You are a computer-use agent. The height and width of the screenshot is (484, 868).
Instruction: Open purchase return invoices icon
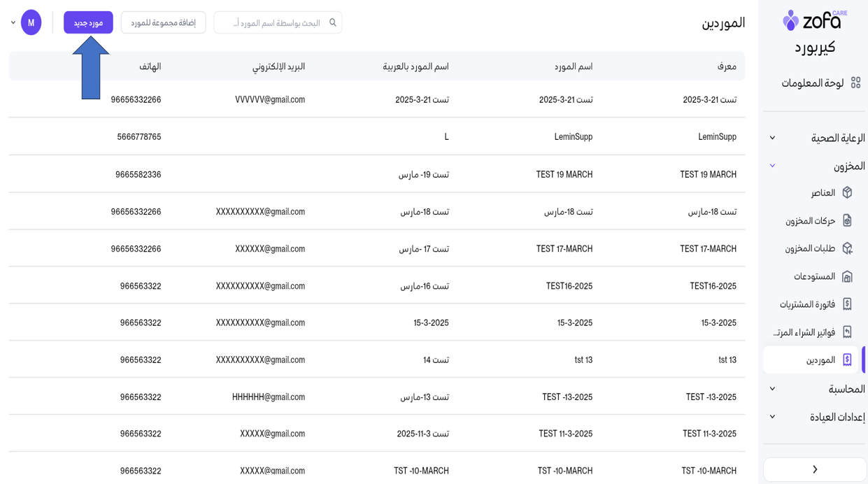click(847, 332)
